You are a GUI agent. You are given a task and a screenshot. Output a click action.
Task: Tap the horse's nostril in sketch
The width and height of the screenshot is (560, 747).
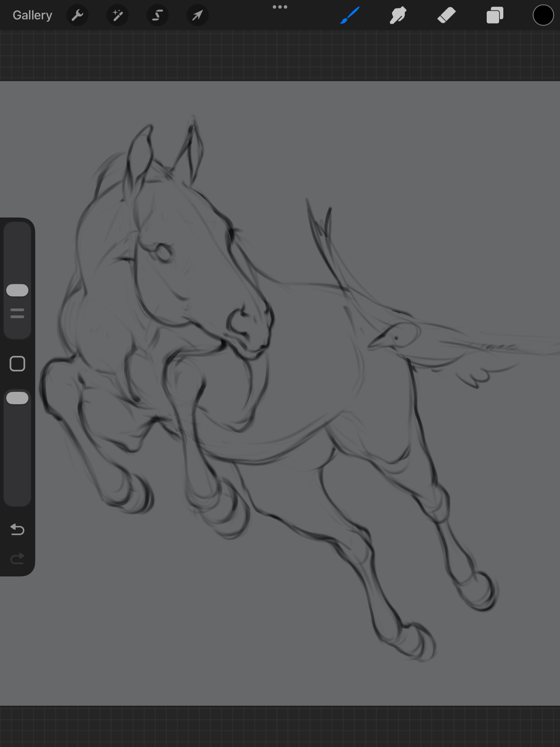pyautogui.click(x=239, y=321)
